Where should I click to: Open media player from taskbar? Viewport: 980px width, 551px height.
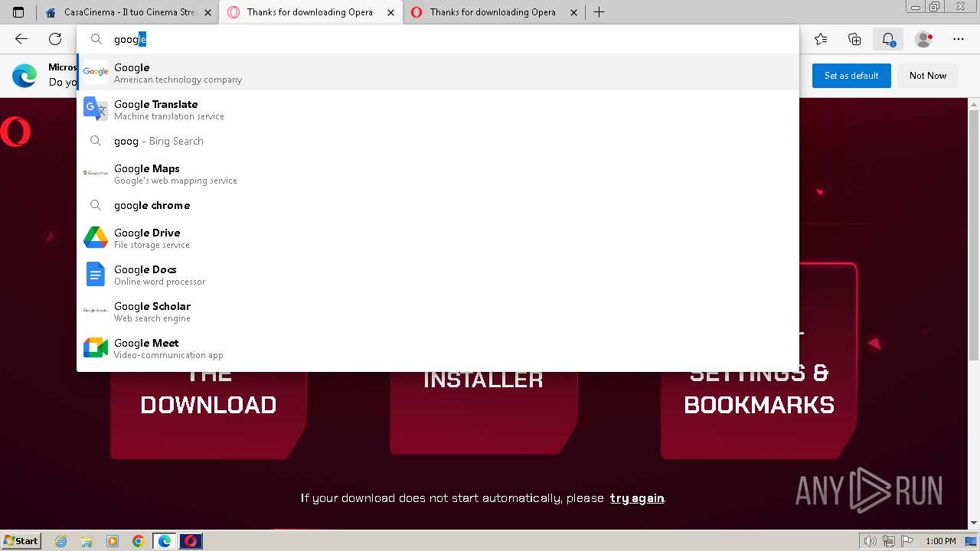pos(113,541)
